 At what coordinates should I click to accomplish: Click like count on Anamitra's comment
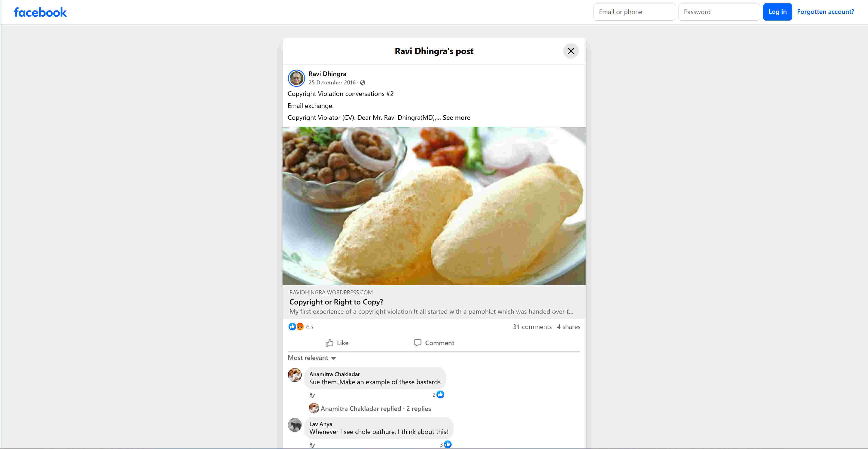click(x=438, y=395)
